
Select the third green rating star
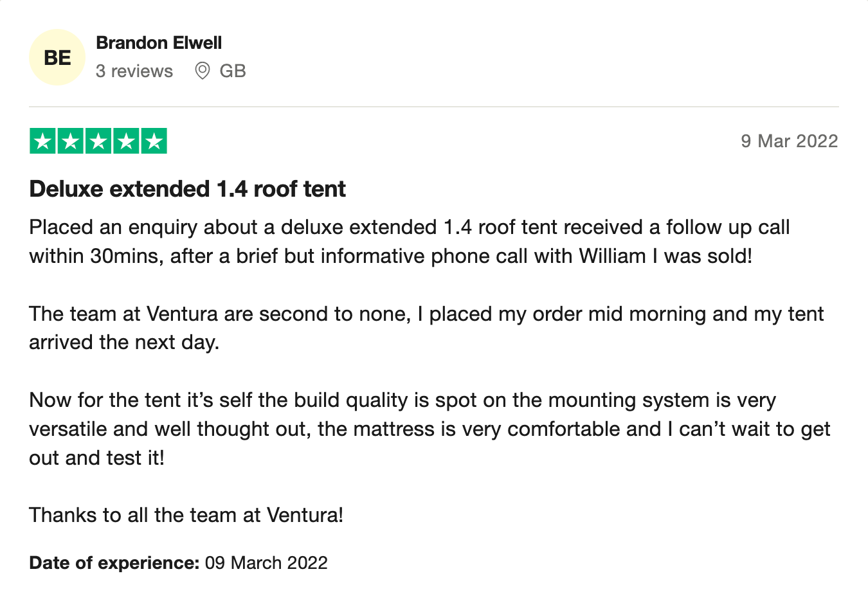98,141
